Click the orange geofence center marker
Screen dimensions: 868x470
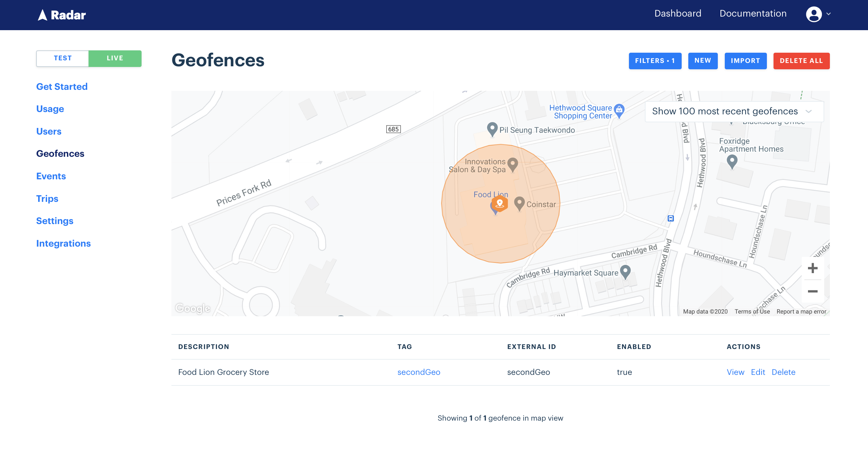(500, 204)
